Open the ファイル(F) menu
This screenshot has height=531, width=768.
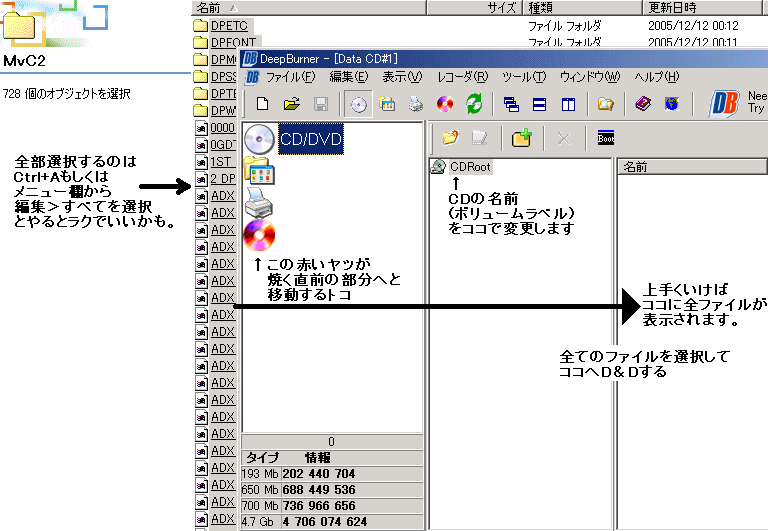tap(290, 77)
